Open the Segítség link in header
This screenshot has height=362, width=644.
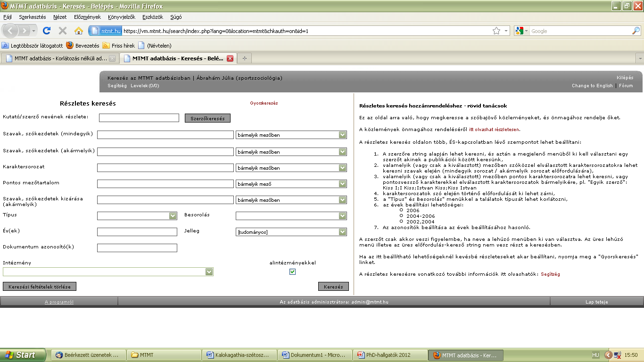(x=117, y=86)
